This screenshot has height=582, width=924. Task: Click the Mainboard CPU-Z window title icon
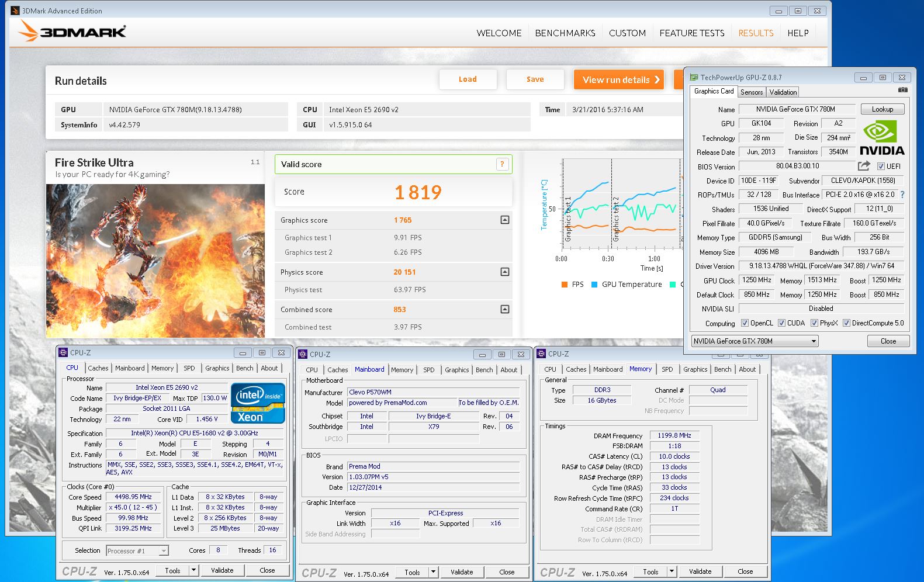[303, 354]
